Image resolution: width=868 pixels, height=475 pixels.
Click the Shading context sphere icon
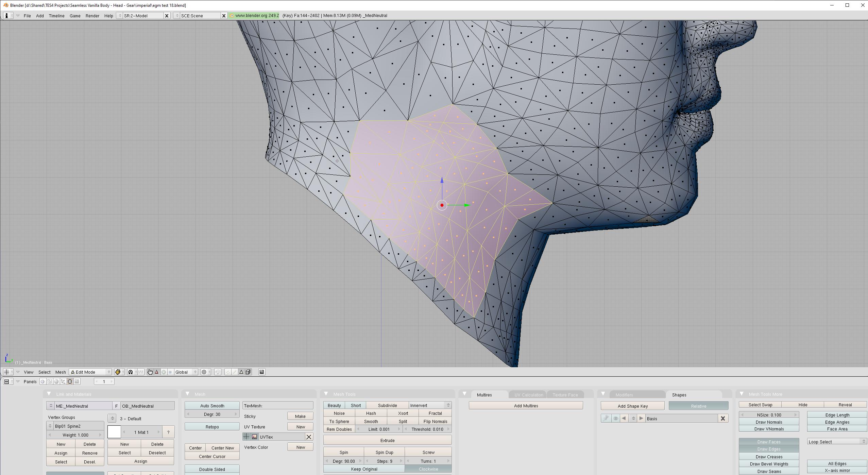[x=56, y=381]
